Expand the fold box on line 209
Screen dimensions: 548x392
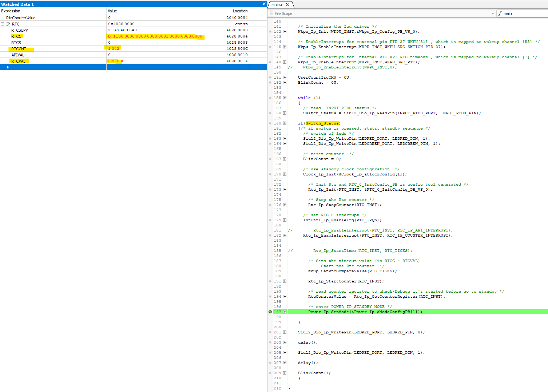[x=285, y=373]
